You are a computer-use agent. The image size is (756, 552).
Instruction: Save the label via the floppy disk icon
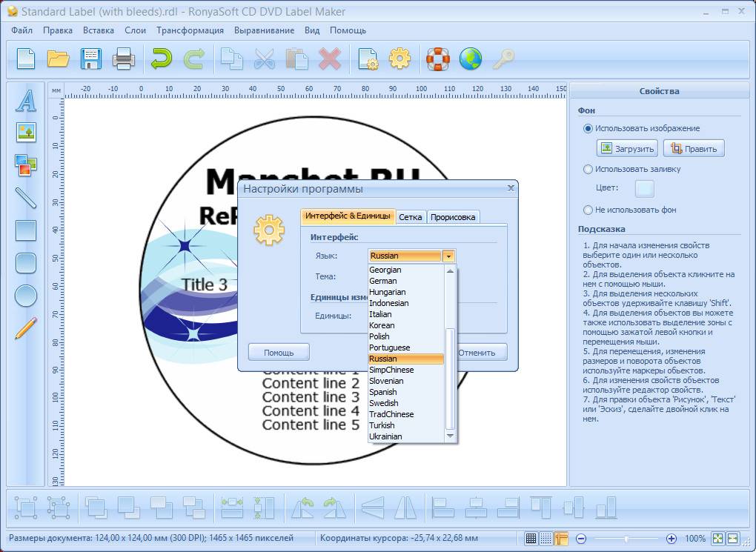[90, 59]
